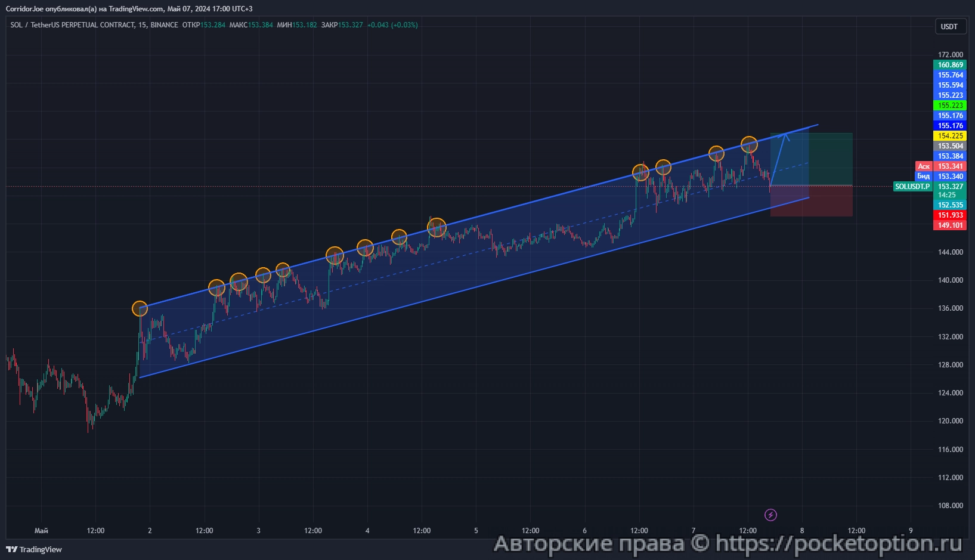This screenshot has width=975, height=560.
Task: Click the Май label on time axis
Action: point(41,531)
